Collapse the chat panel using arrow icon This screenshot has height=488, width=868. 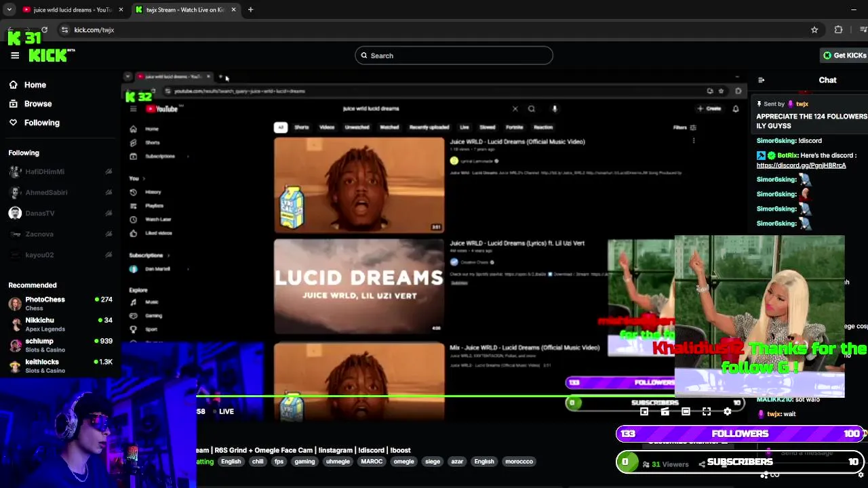point(761,80)
